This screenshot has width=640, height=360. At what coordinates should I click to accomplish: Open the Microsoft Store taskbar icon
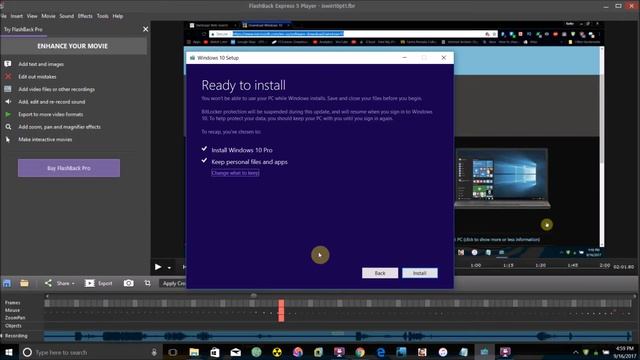[x=215, y=352]
